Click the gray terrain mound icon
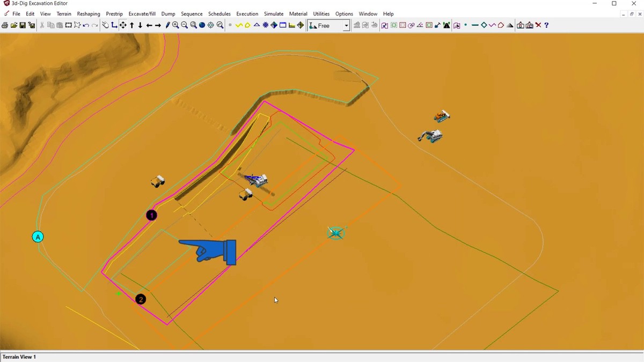This screenshot has width=644, height=362. tap(510, 25)
